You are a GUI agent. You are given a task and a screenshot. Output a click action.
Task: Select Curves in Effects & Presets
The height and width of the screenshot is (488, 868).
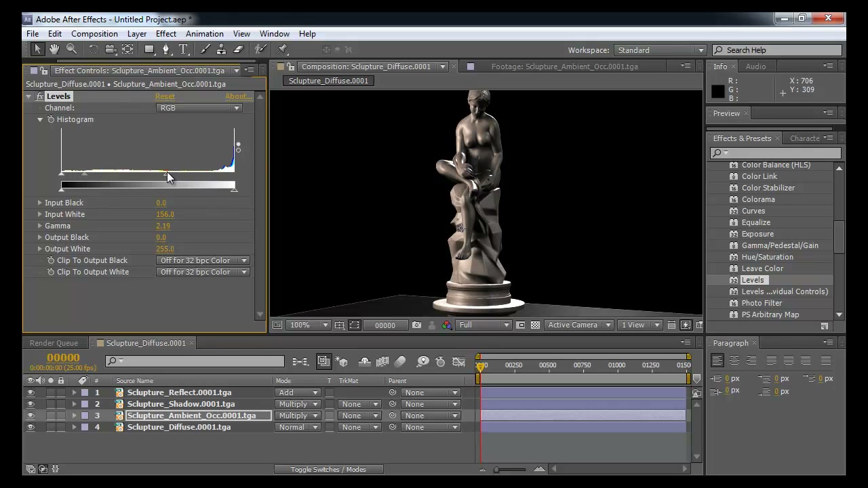[753, 211]
